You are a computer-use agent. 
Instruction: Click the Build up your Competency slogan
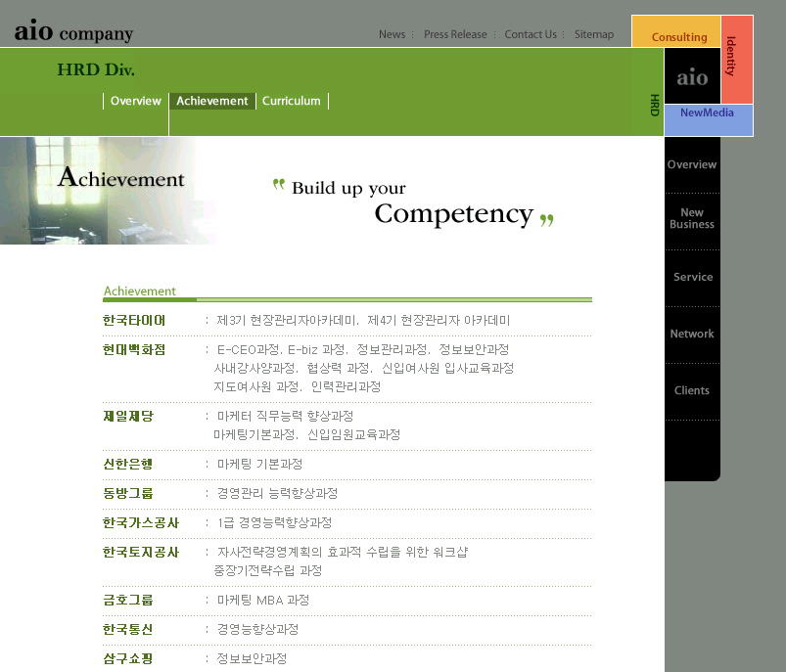413,202
